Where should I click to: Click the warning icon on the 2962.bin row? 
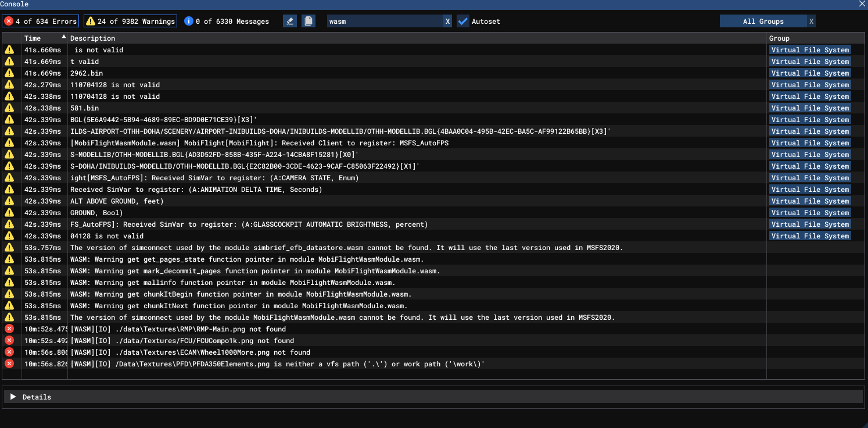(x=9, y=73)
